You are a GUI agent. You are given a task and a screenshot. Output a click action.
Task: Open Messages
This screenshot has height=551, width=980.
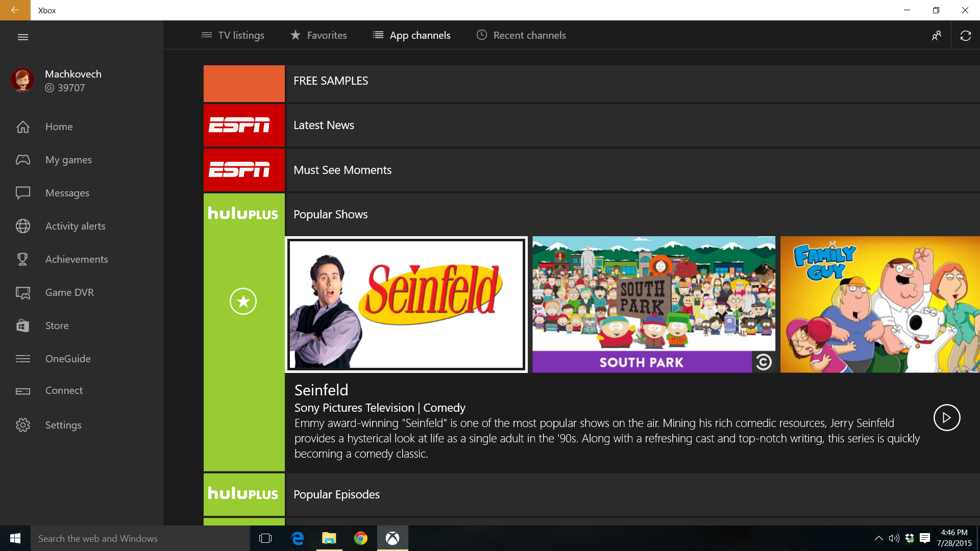(66, 193)
